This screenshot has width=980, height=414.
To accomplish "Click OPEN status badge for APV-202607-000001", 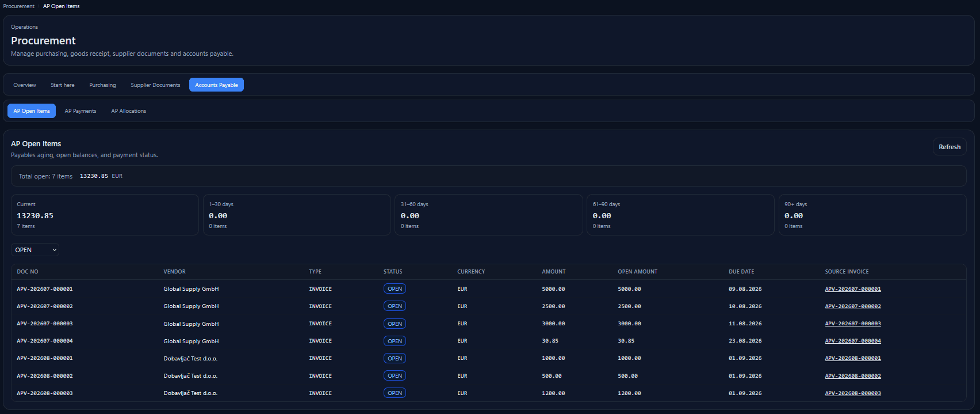I will point(395,289).
